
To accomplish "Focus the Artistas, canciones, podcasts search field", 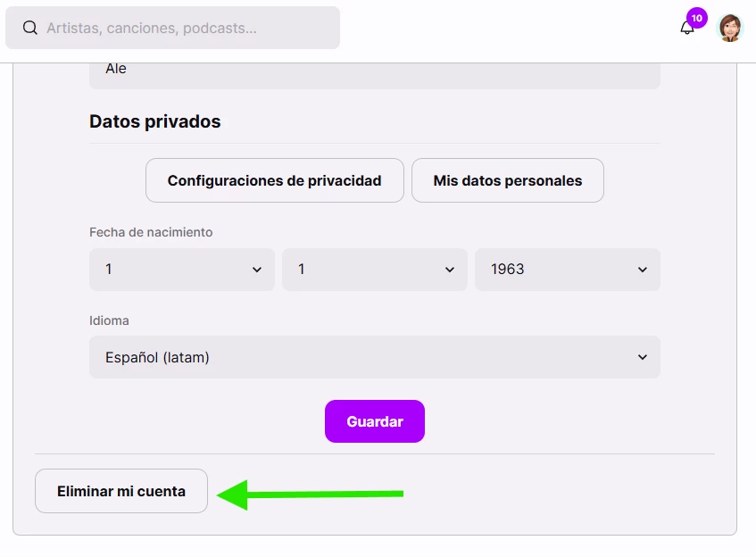I will pyautogui.click(x=172, y=28).
